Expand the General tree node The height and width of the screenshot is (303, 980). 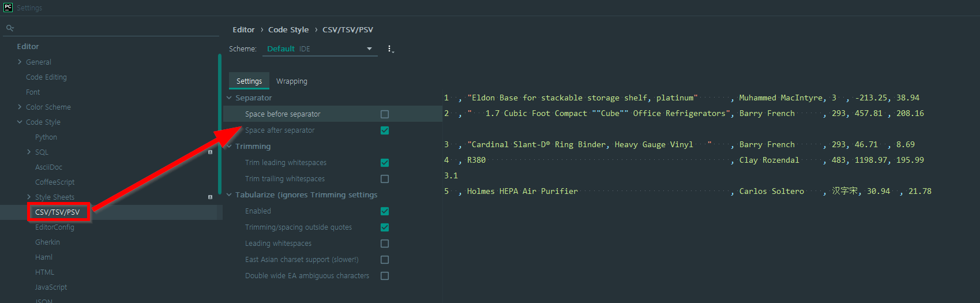point(20,62)
